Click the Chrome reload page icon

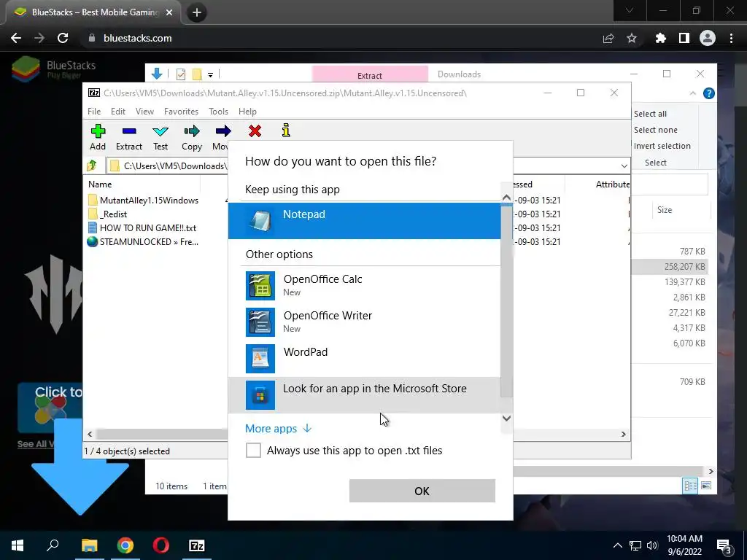(x=63, y=38)
